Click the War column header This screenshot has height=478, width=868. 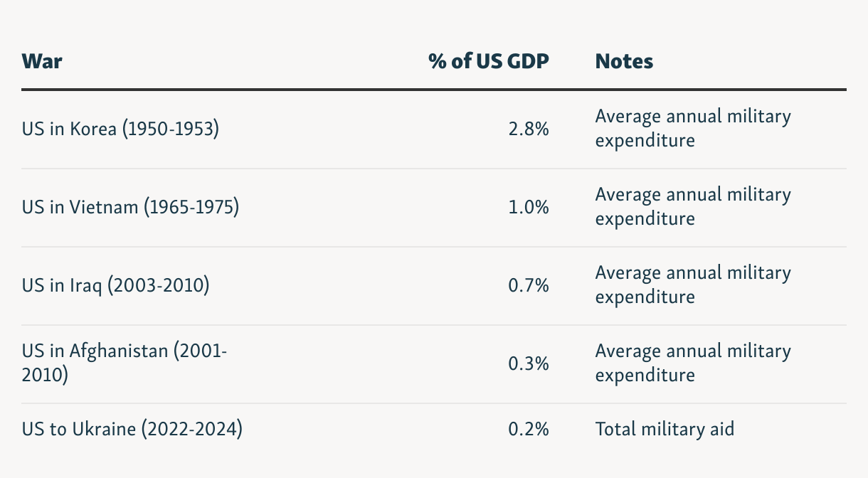[x=42, y=61]
